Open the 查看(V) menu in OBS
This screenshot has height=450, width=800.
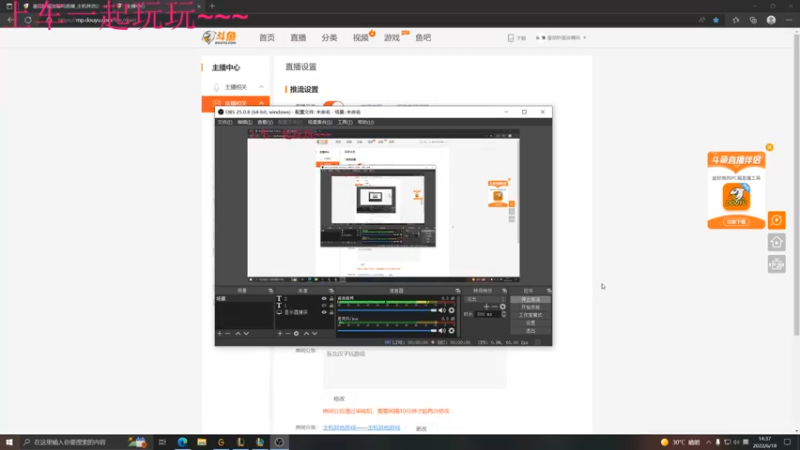[x=265, y=122]
